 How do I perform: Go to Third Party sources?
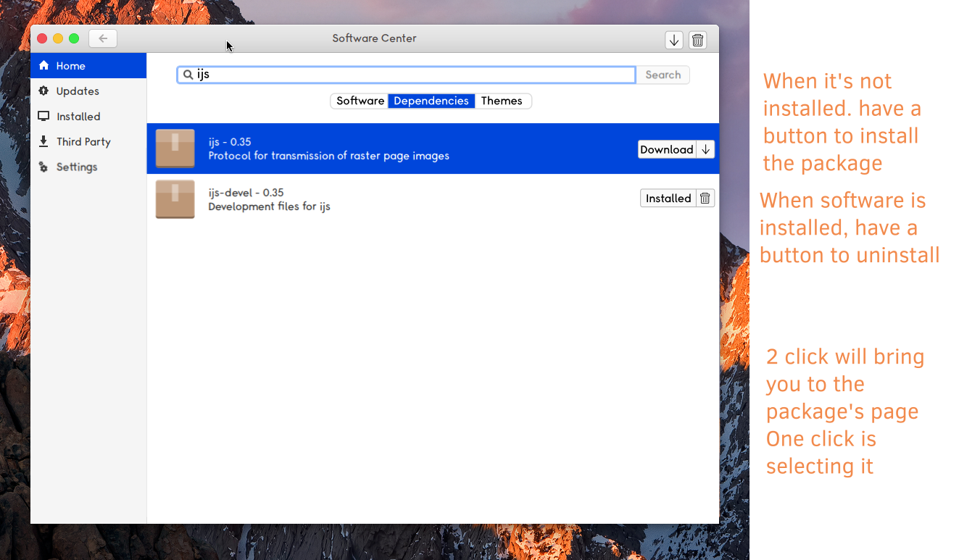pyautogui.click(x=83, y=142)
